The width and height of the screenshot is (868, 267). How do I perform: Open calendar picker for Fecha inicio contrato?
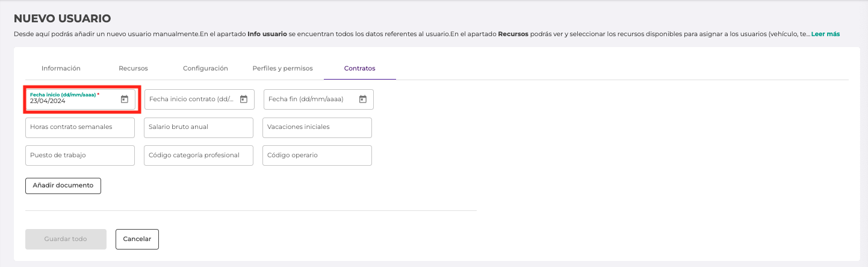(x=244, y=99)
